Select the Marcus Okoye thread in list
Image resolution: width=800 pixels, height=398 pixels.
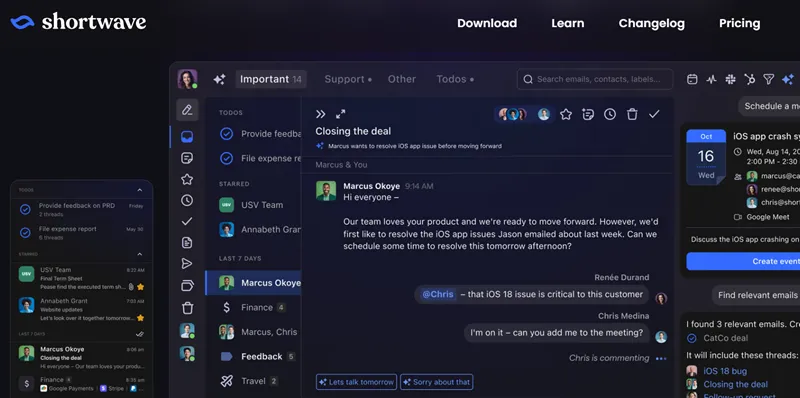(x=253, y=283)
